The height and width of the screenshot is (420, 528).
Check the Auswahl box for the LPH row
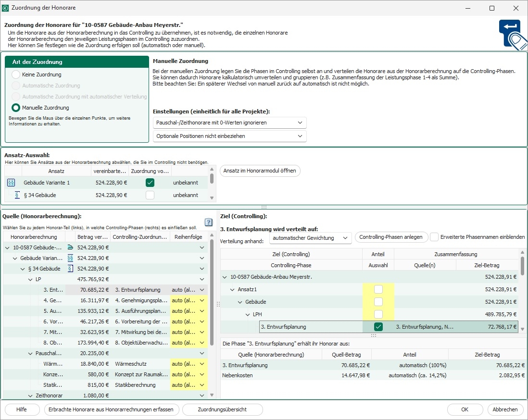(x=378, y=314)
